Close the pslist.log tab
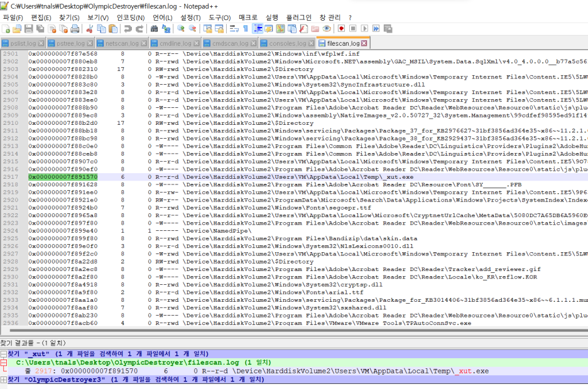This screenshot has width=588, height=389. (41, 43)
